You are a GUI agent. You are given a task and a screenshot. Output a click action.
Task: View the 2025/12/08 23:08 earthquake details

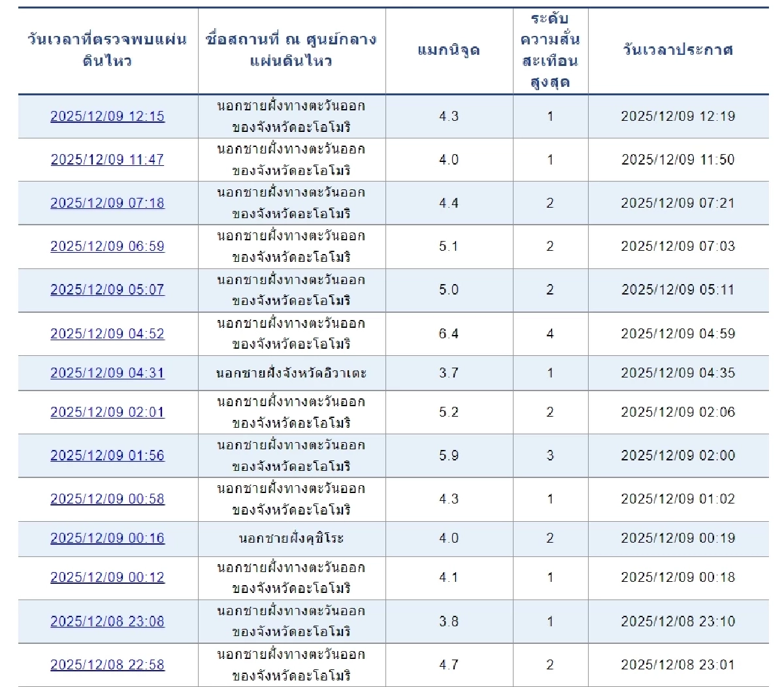coord(106,622)
